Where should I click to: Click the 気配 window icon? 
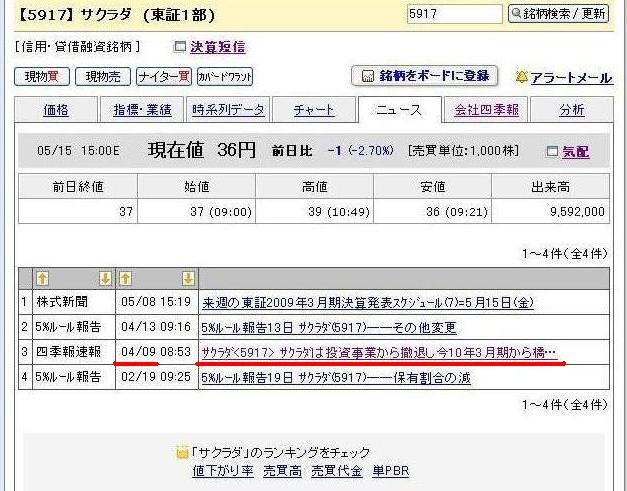coord(552,151)
